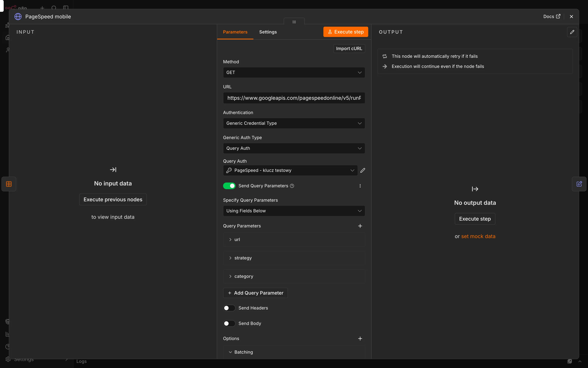Switch to the Parameters tab
The image size is (588, 368).
235,32
